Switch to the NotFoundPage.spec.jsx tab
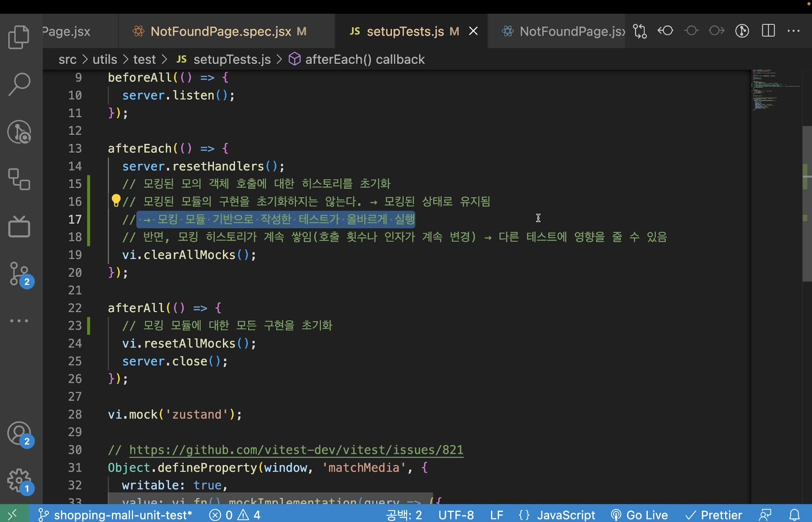The width and height of the screenshot is (812, 522). [x=227, y=31]
